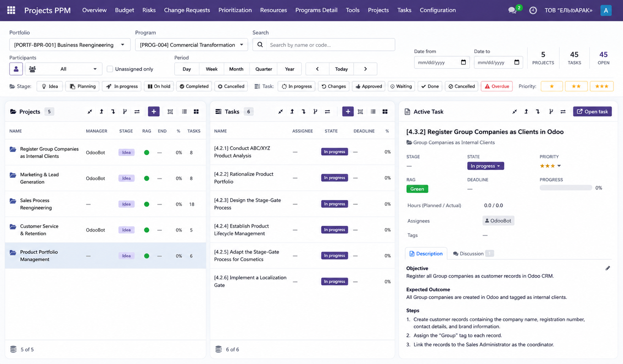The height and width of the screenshot is (364, 623).
Task: Open the In progress state dropdown
Action: pyautogui.click(x=485, y=166)
